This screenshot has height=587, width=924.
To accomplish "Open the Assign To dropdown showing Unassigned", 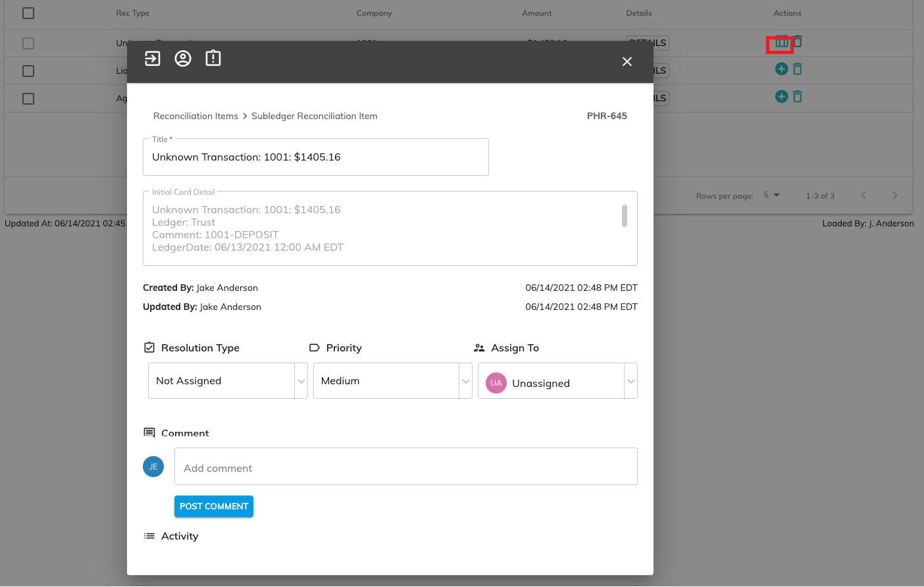I will (x=557, y=381).
